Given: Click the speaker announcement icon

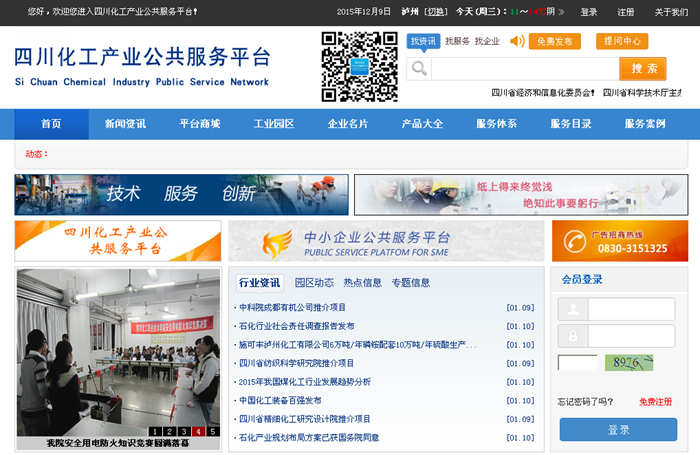Looking at the screenshot, I should coord(517,42).
